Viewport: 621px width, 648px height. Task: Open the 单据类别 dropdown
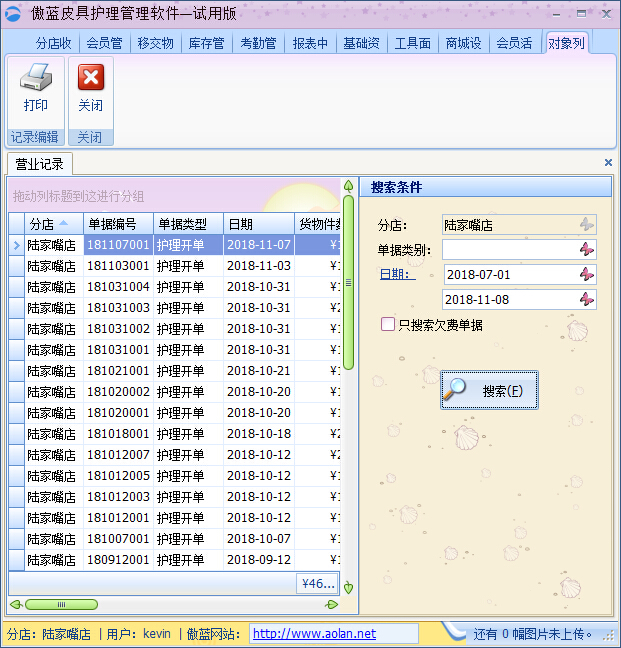(x=586, y=249)
